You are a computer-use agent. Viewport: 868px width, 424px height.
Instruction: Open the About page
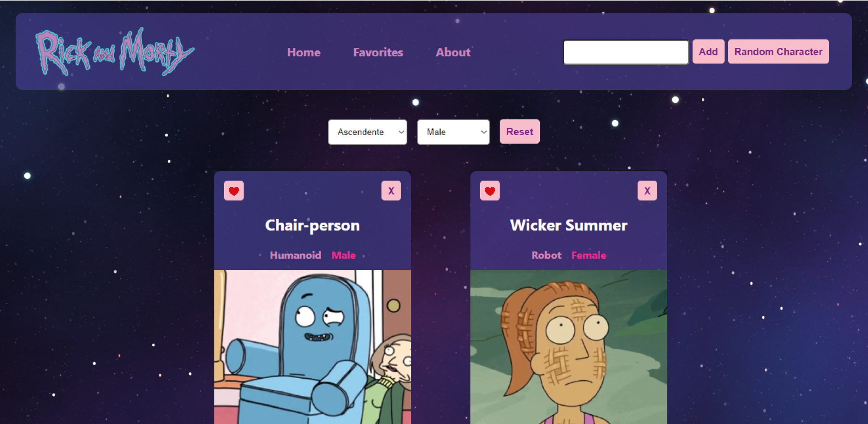pyautogui.click(x=453, y=52)
